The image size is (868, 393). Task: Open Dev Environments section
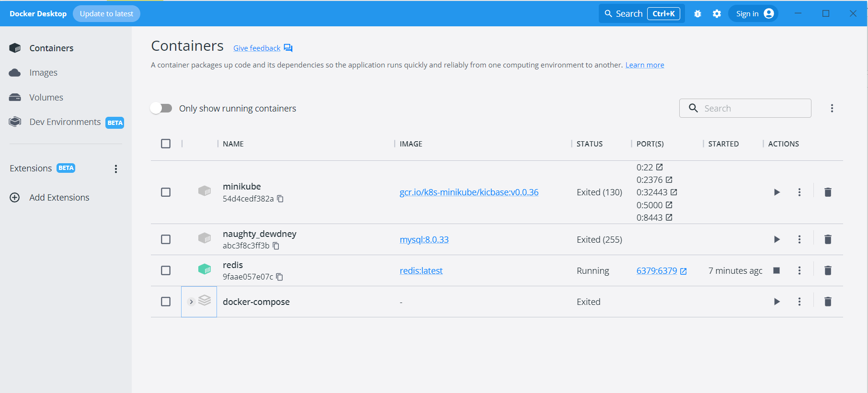point(66,122)
